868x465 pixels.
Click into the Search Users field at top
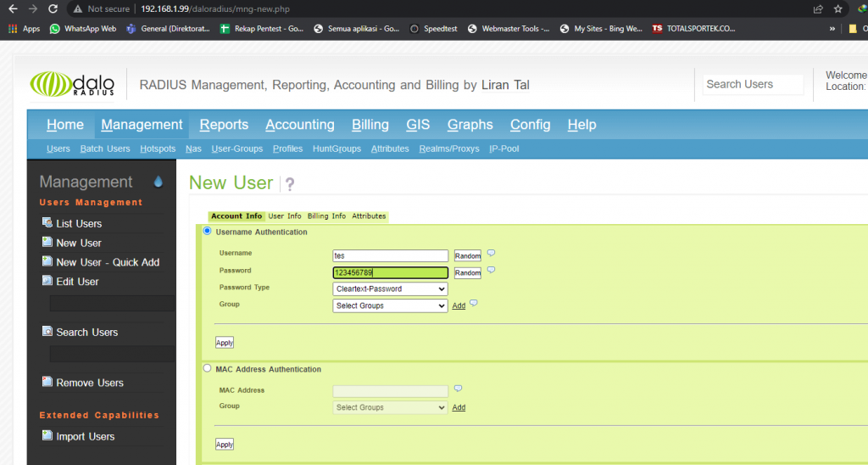(x=753, y=84)
